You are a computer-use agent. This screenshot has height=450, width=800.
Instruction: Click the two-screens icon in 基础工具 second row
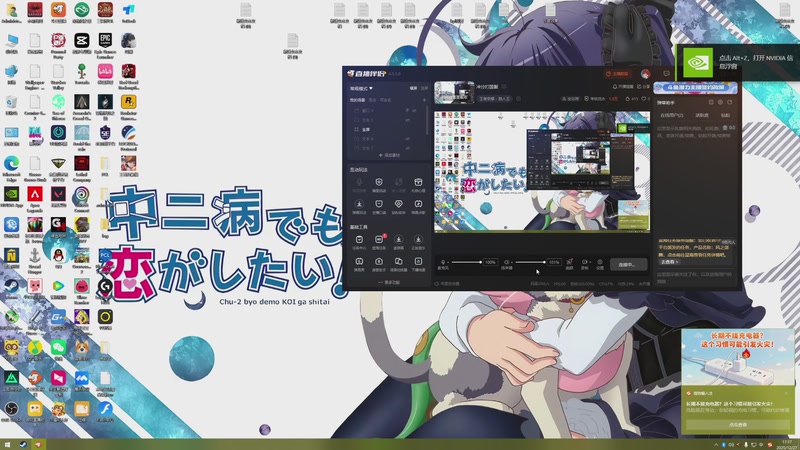pyautogui.click(x=398, y=261)
